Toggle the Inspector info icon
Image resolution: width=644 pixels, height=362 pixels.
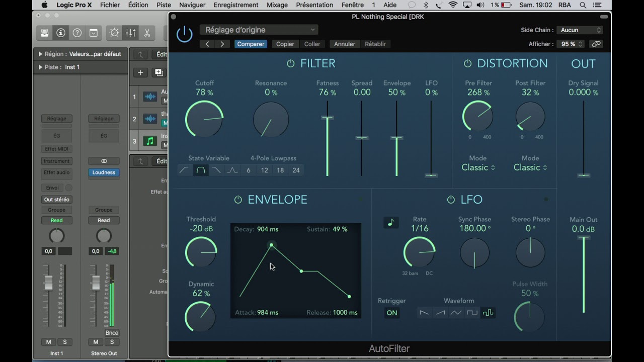(61, 33)
